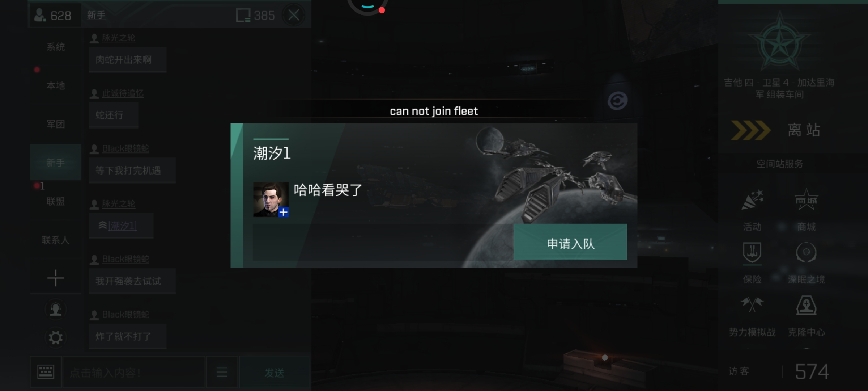The height and width of the screenshot is (391, 868).
Task: Switch to the 联盟 alliance channel tab
Action: coord(56,201)
